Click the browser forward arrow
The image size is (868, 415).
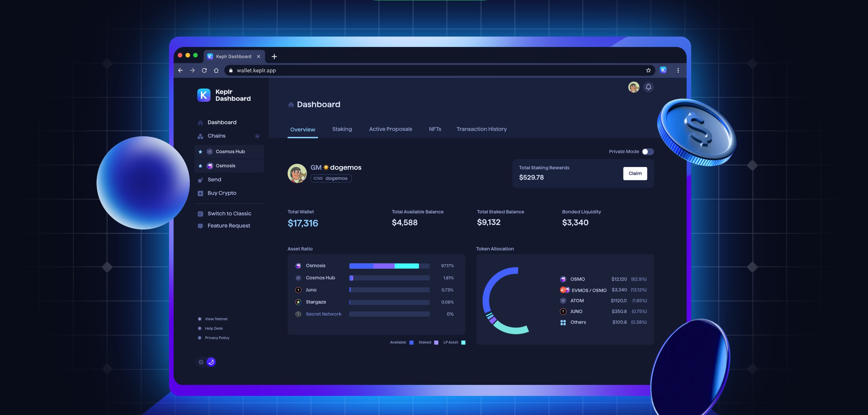tap(192, 70)
